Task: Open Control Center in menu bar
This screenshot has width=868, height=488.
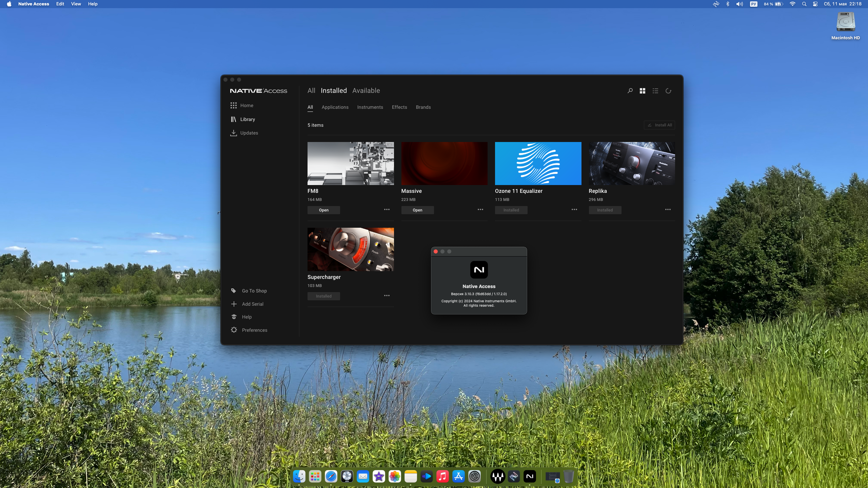Action: [815, 4]
